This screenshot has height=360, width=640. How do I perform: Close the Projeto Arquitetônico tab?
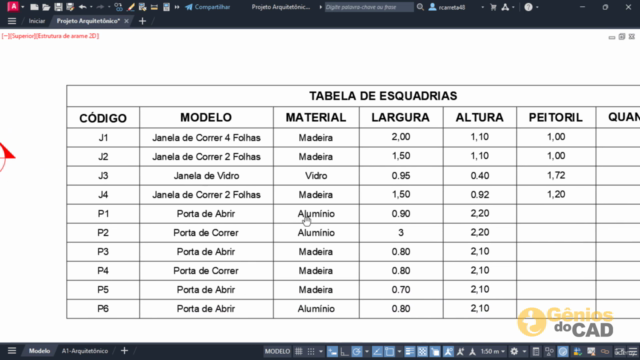click(126, 21)
